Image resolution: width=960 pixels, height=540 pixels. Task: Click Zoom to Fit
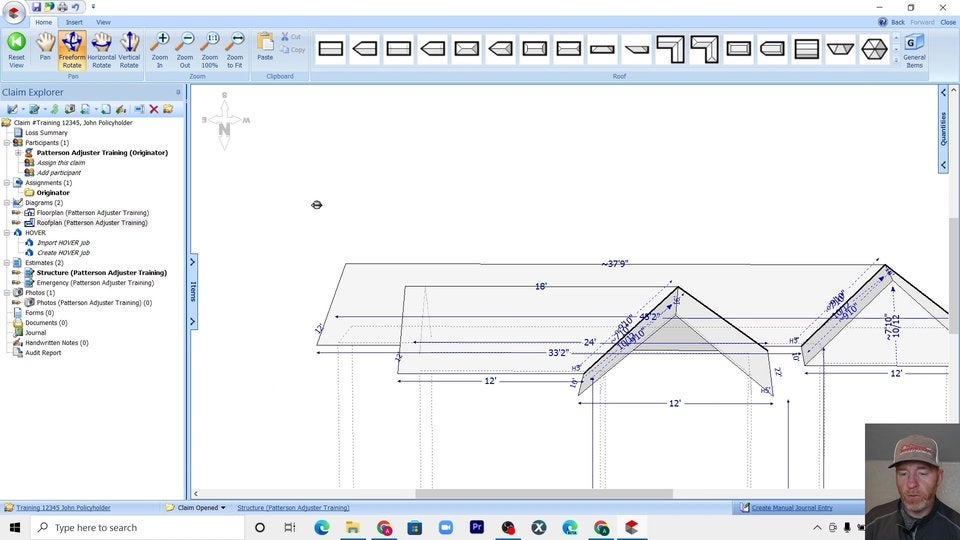coord(235,47)
